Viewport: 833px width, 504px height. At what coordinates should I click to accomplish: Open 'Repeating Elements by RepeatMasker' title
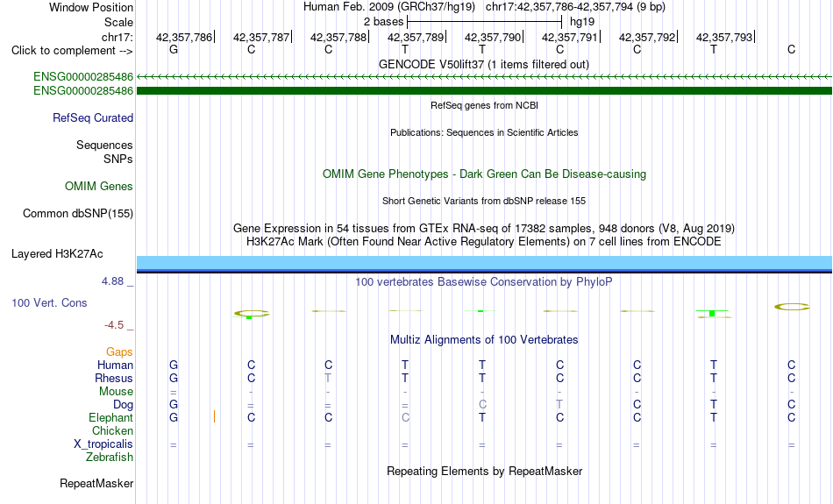[484, 471]
